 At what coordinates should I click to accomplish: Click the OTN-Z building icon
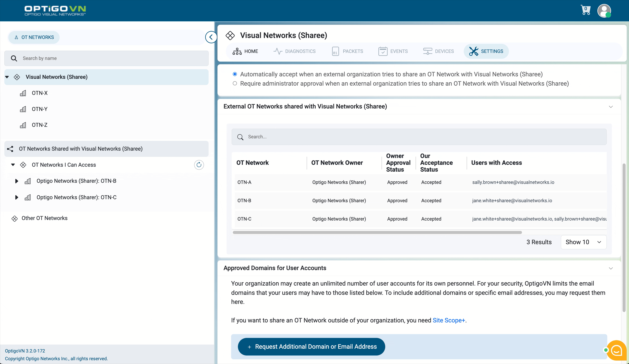pos(23,125)
